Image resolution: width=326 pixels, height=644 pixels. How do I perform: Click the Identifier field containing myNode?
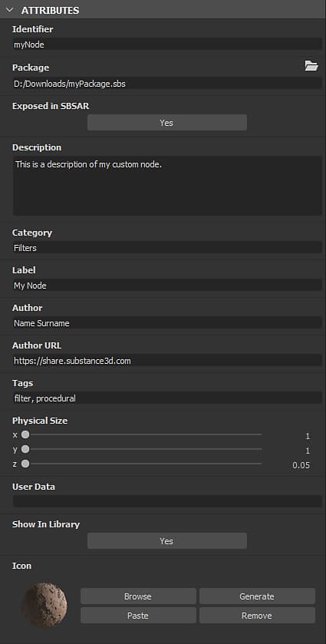167,45
